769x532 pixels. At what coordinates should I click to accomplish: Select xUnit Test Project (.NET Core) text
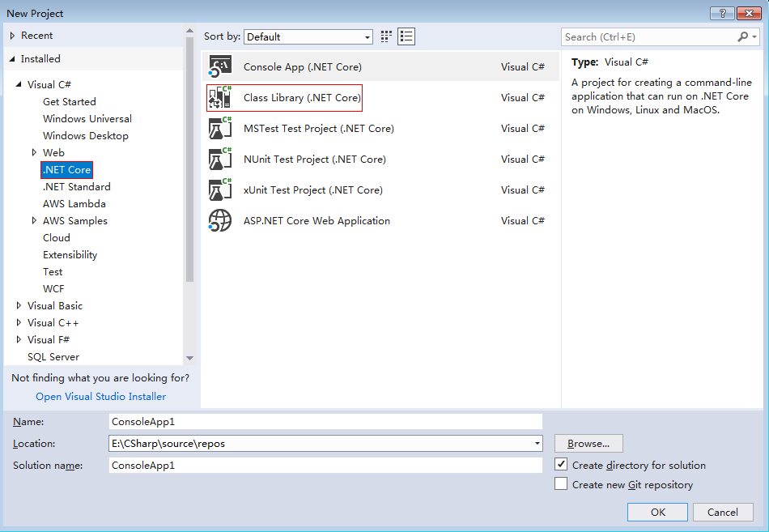(313, 190)
